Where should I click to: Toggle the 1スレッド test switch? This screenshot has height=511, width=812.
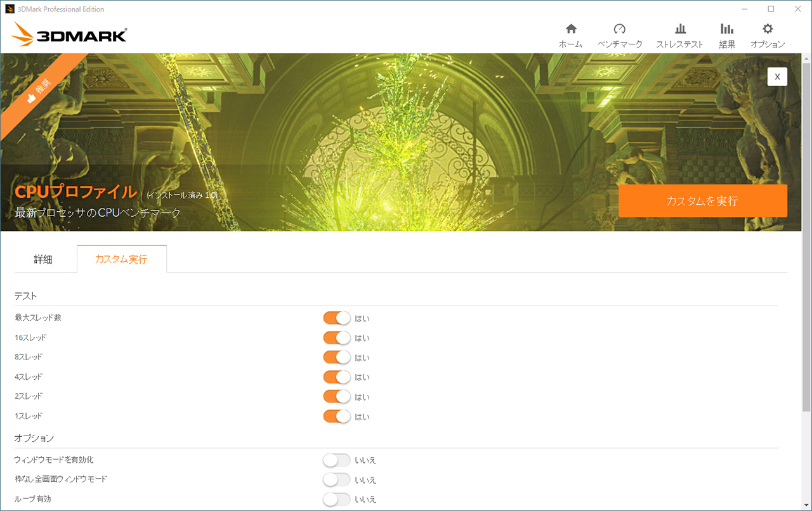tap(337, 416)
